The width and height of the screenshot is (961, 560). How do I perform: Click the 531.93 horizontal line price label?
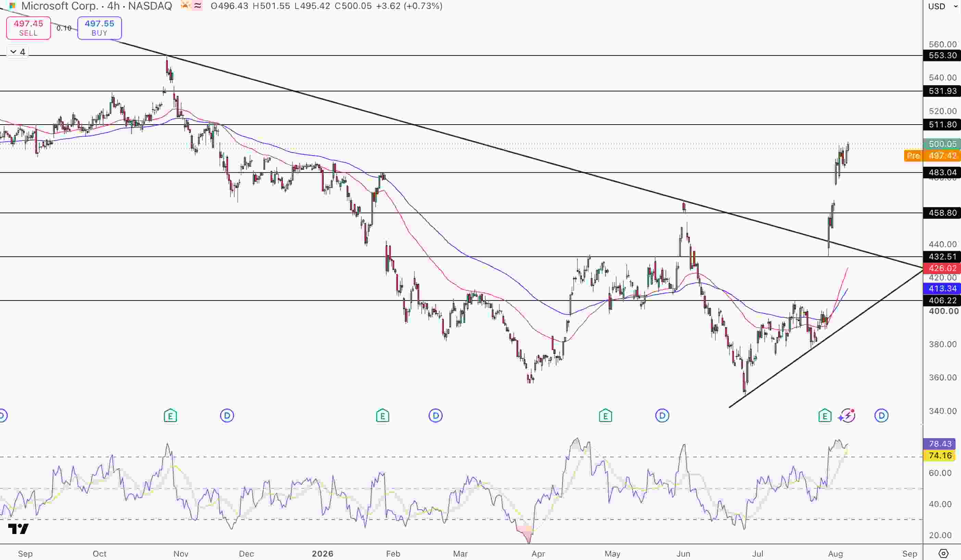(x=942, y=91)
